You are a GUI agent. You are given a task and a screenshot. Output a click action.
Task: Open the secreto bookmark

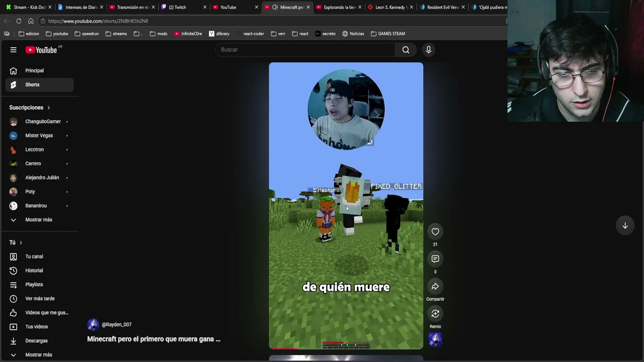click(x=326, y=34)
